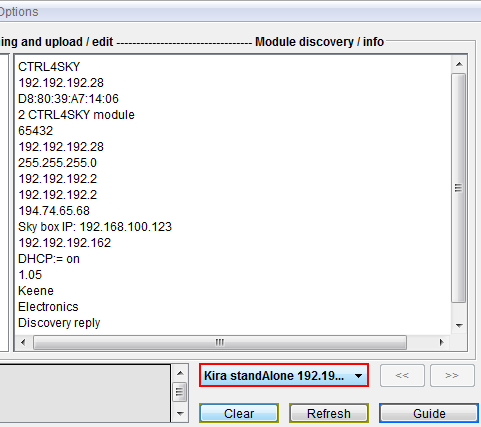Click the Refresh button
Screen dimensions: 481x427
coord(329,414)
